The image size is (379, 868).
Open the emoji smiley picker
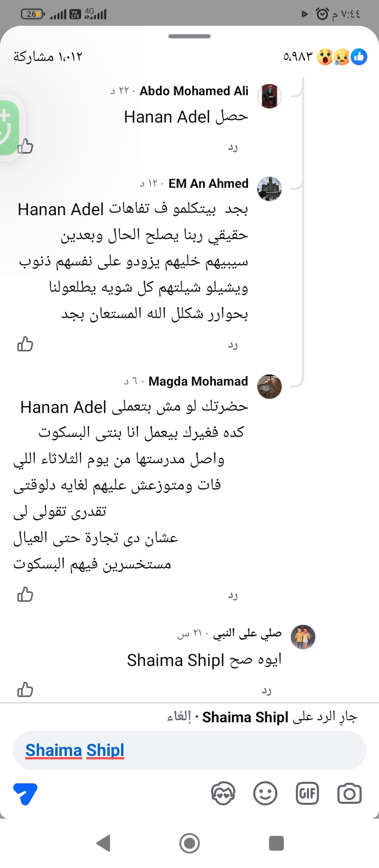pyautogui.click(x=265, y=793)
